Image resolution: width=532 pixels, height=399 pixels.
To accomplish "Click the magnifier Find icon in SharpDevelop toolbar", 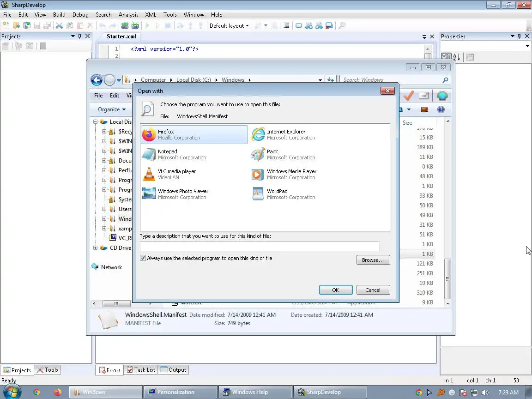I will (342, 25).
